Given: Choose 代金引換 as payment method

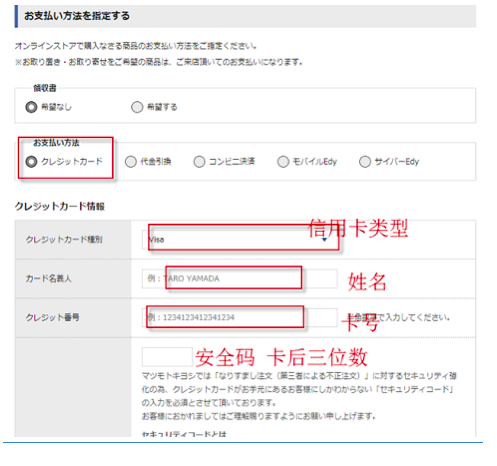Looking at the screenshot, I should point(131,162).
